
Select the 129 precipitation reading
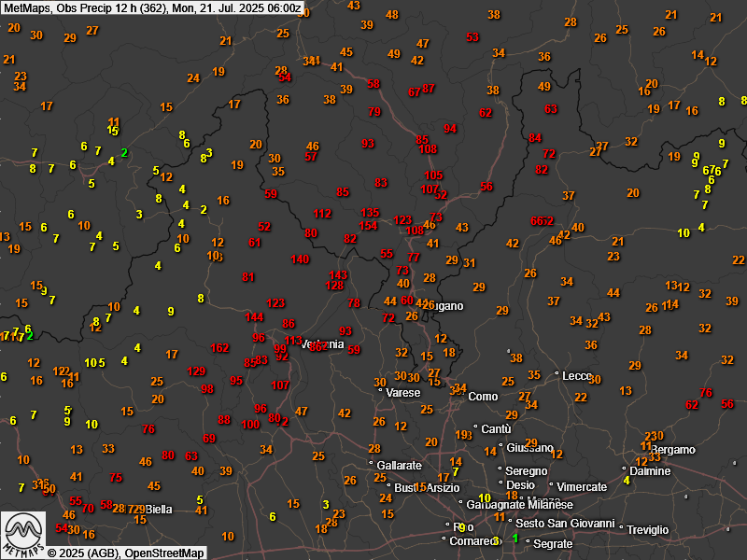click(x=196, y=371)
